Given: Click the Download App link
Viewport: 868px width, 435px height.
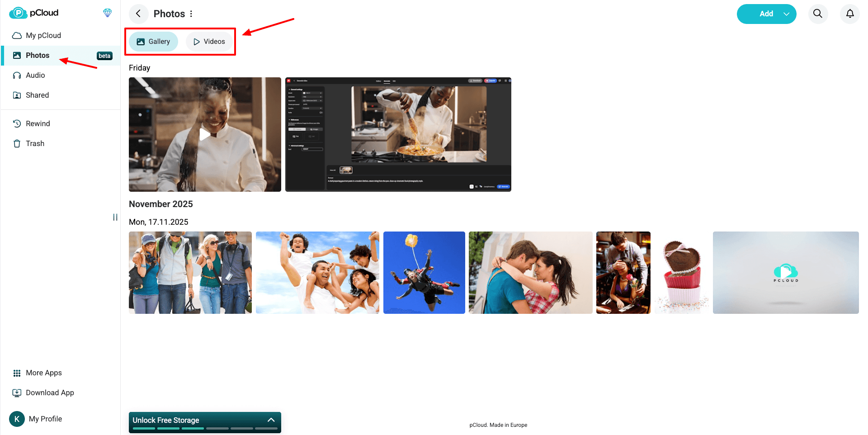Looking at the screenshot, I should click(x=50, y=392).
